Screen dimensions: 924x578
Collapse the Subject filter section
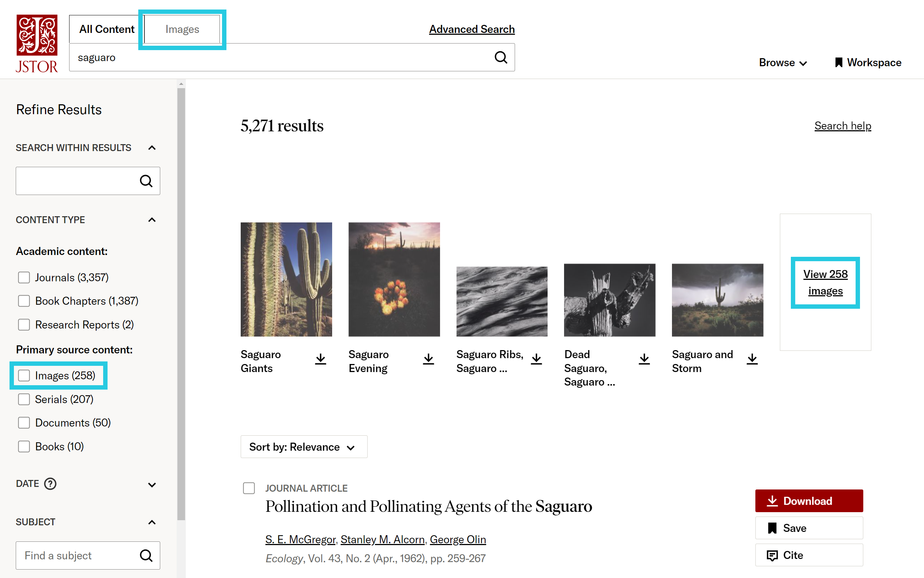pos(152,522)
